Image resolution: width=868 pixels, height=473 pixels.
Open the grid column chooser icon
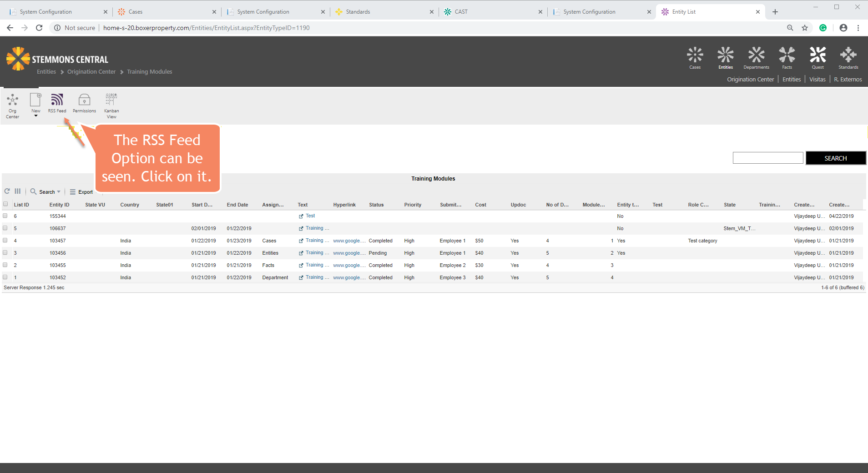click(x=18, y=191)
